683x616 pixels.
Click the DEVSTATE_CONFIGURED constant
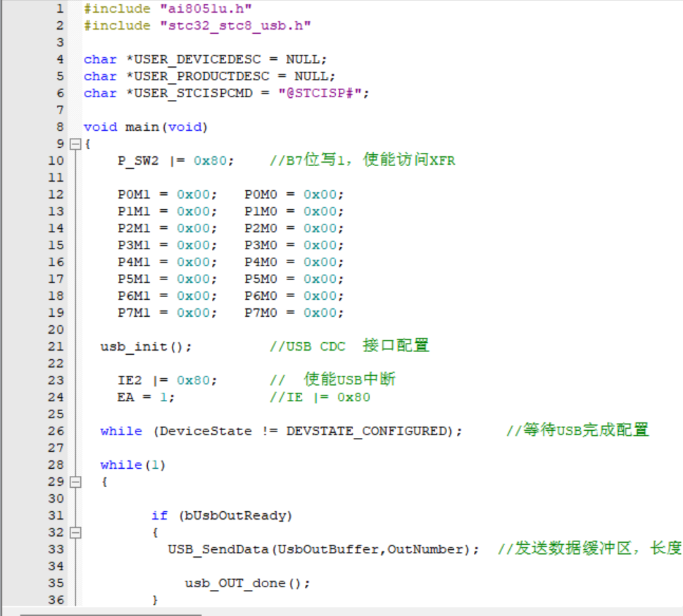tap(367, 432)
